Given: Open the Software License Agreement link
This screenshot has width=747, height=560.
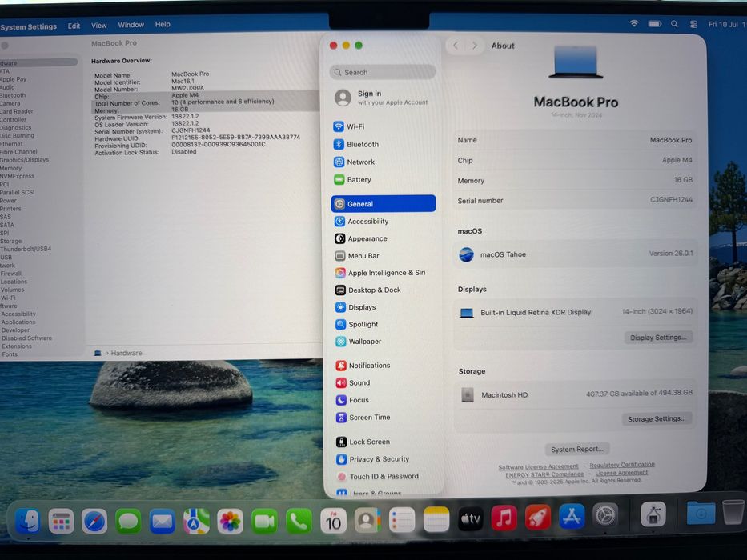Looking at the screenshot, I should (x=538, y=466).
